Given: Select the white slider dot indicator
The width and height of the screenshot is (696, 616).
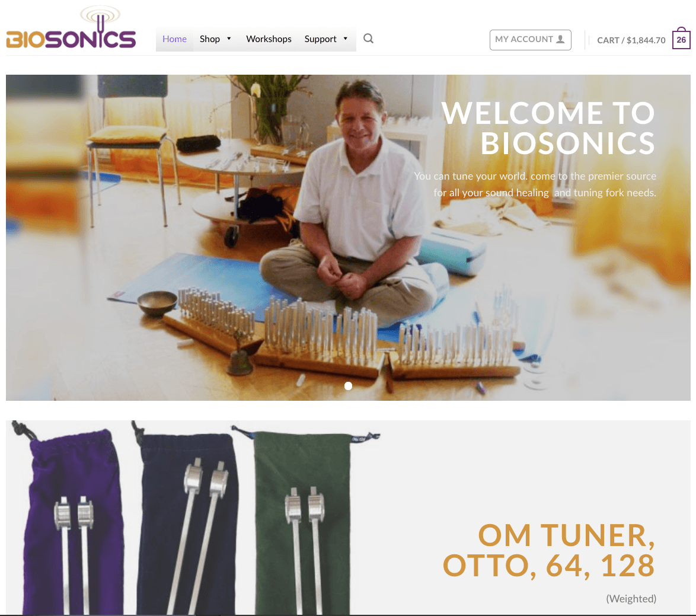Looking at the screenshot, I should coord(349,386).
